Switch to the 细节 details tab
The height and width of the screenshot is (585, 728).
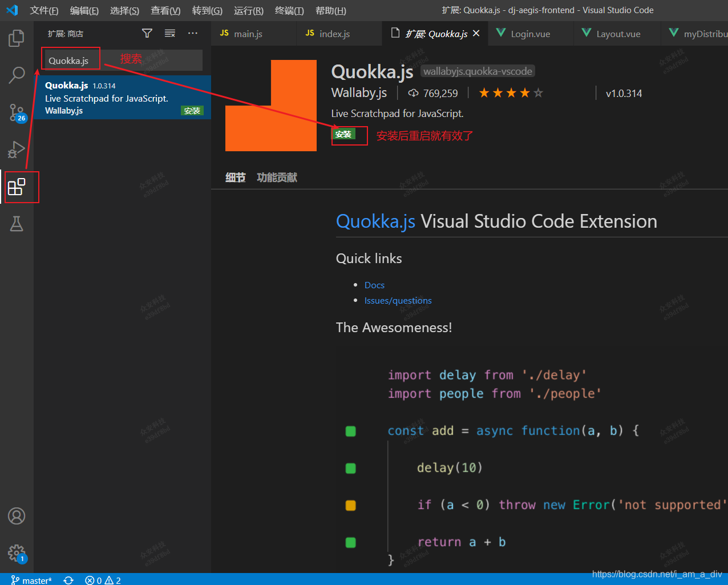(235, 177)
